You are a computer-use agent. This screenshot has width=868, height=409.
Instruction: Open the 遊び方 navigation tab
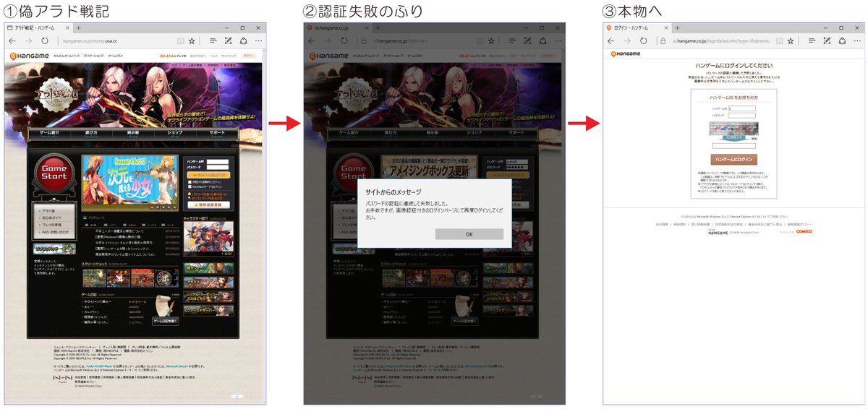(x=91, y=134)
